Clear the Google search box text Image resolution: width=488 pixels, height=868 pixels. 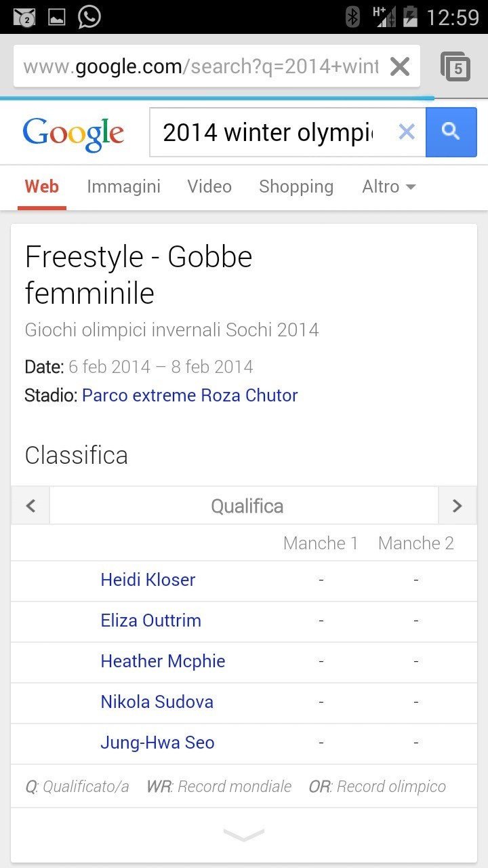coord(406,132)
